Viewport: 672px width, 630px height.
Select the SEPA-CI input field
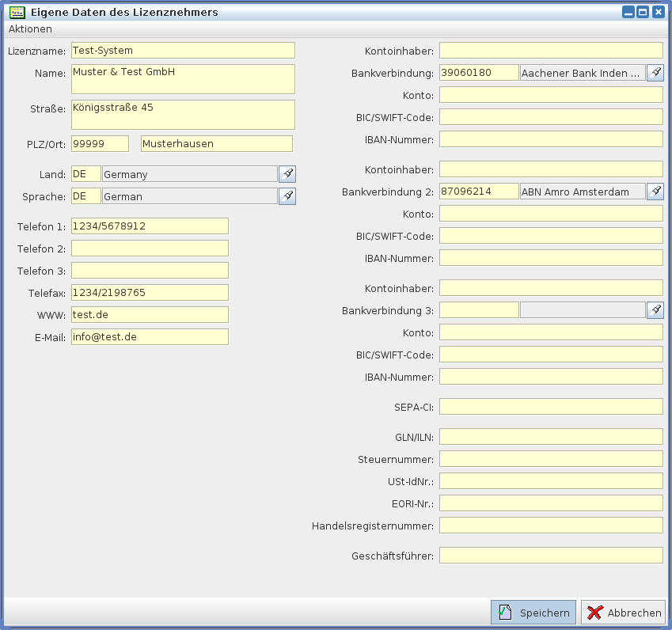(x=551, y=407)
